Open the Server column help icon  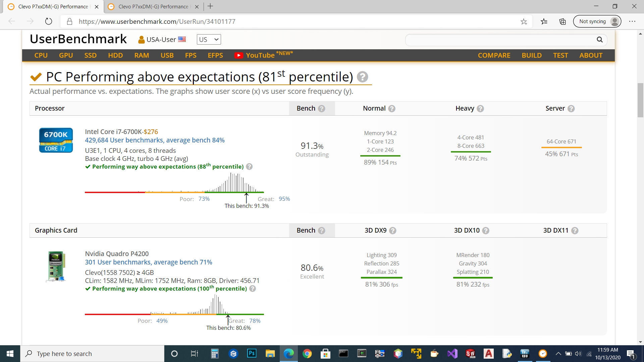tap(571, 109)
